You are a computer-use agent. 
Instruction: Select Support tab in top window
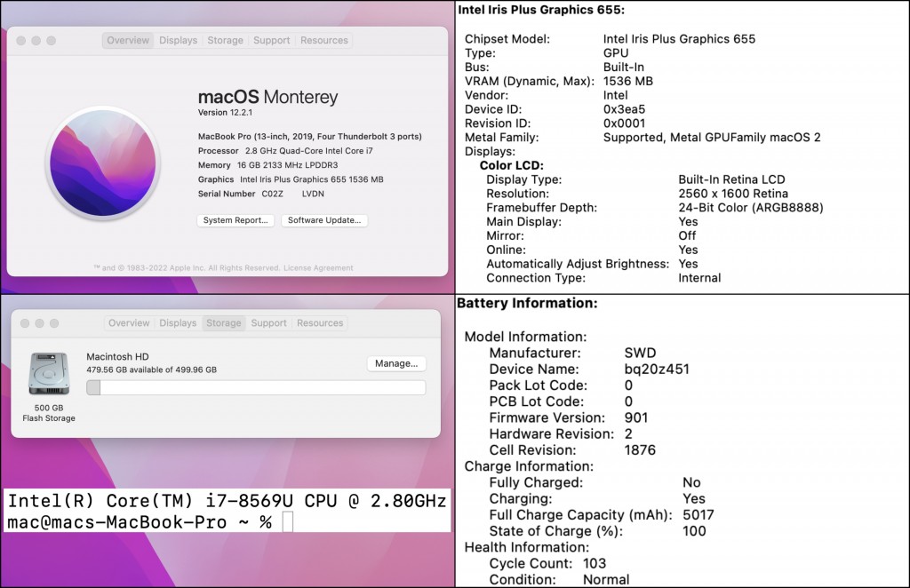click(272, 40)
